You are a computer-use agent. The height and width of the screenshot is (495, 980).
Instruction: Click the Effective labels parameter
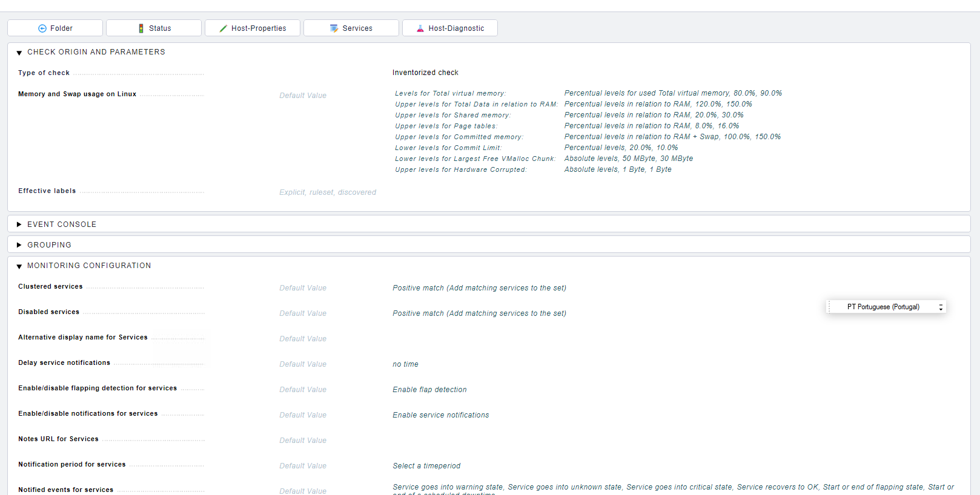click(x=47, y=191)
